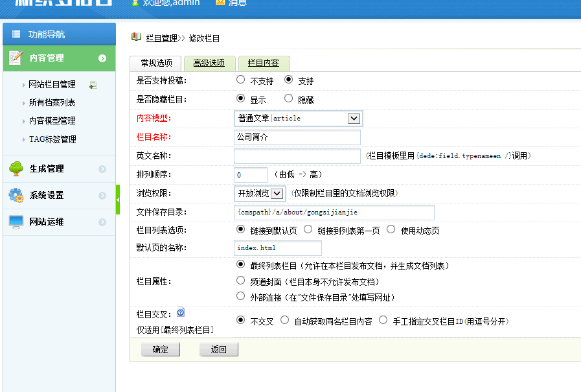Click the 功能导航 list icon
This screenshot has height=392, width=581.
click(16, 34)
